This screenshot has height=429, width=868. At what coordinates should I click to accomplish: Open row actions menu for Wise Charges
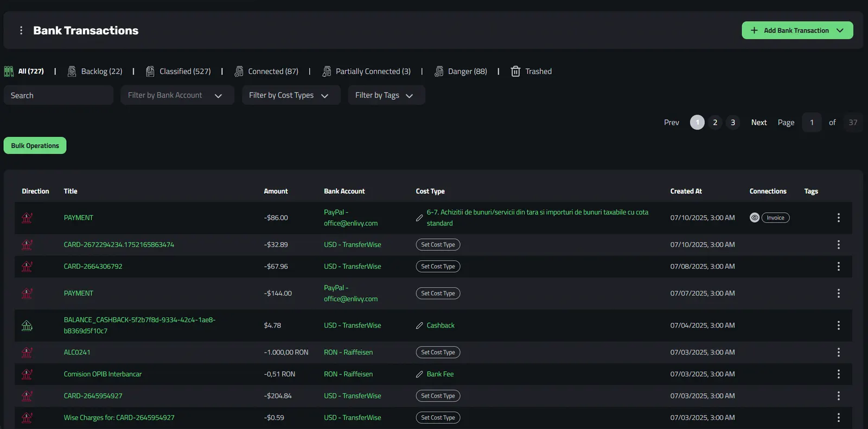point(839,418)
